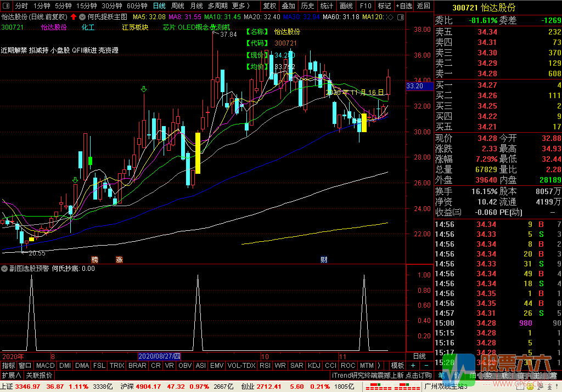Expand the 更多 periods dropdown
This screenshot has width=562, height=392.
(x=240, y=6)
